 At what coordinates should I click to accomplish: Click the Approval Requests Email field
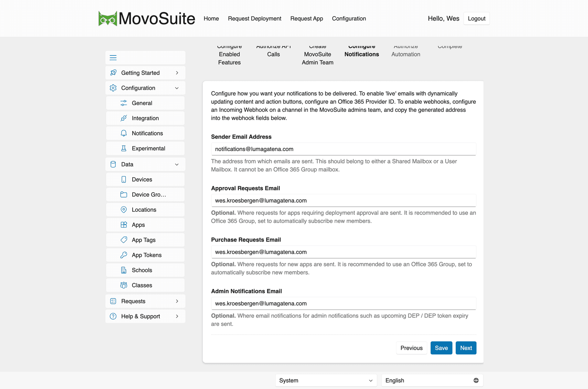pos(344,200)
